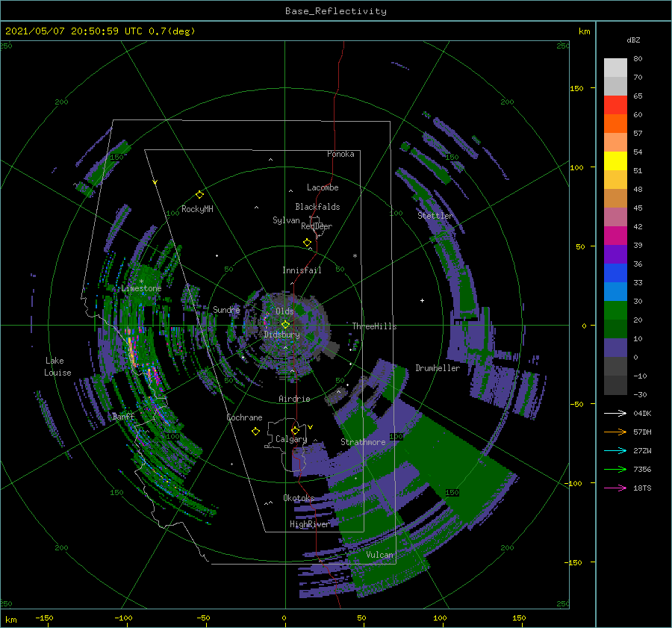This screenshot has height=628, width=672.
Task: Click the yellow marker above the Calgary label
Action: (295, 430)
